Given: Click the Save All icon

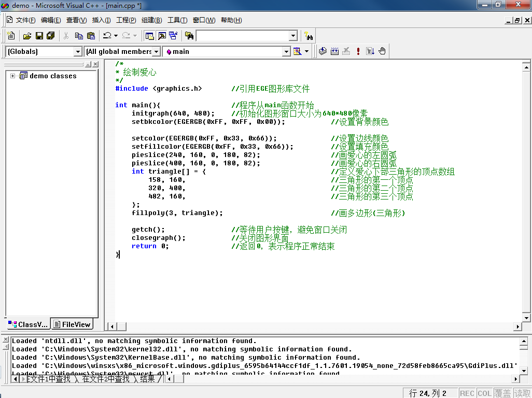Looking at the screenshot, I should click(x=50, y=36).
